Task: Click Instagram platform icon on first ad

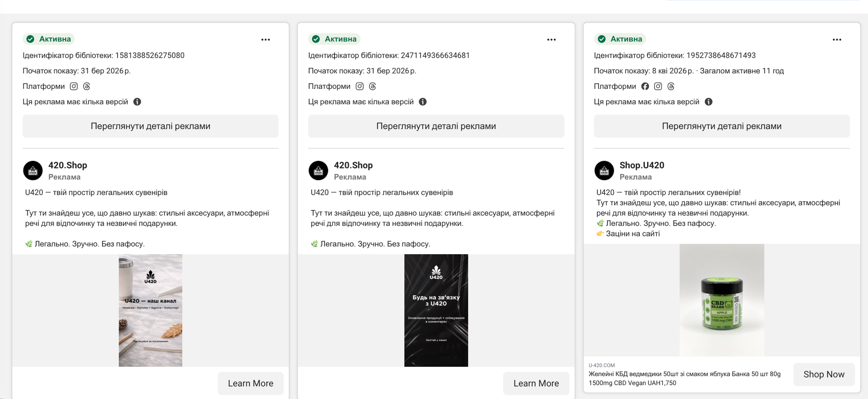Action: tap(74, 86)
